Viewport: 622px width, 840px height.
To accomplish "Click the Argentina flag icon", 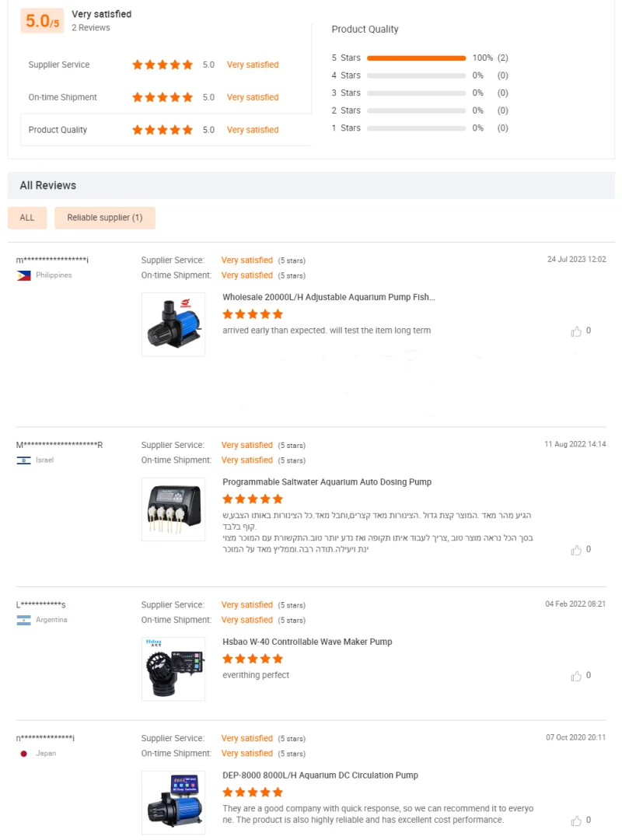I will [x=23, y=620].
